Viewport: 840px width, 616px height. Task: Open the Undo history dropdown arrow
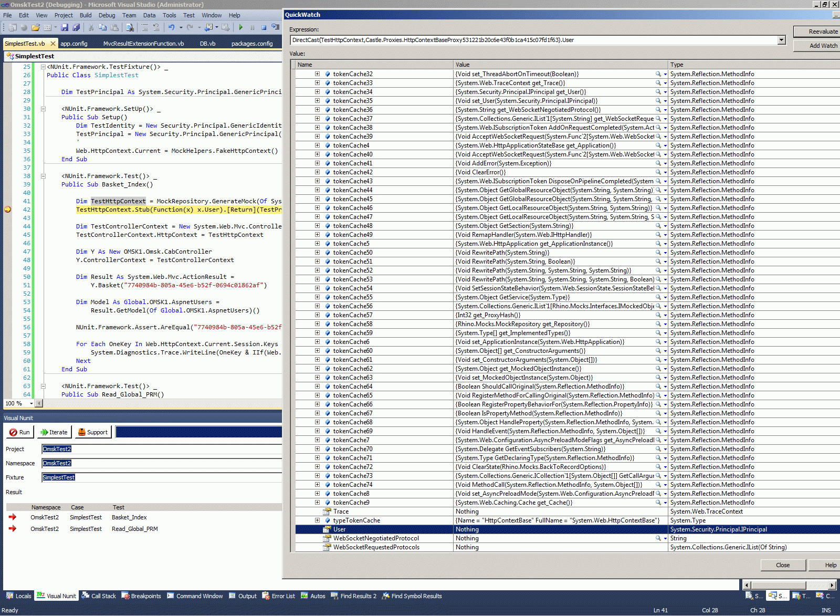[x=181, y=27]
